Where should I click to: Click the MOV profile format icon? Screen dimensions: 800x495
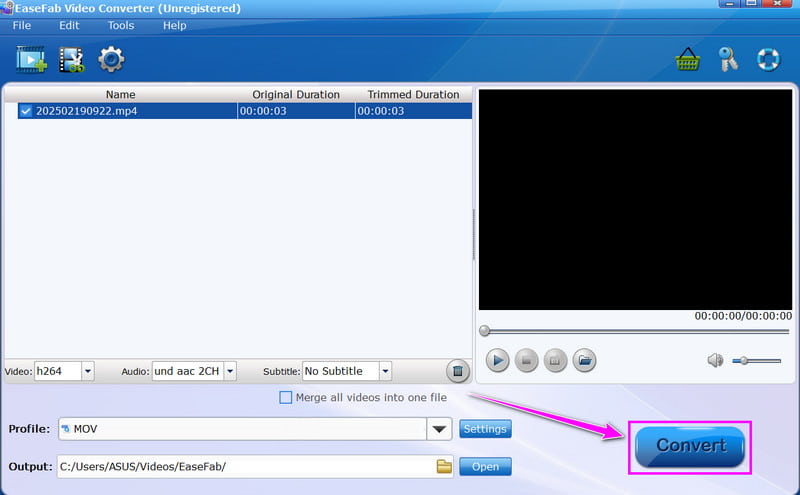point(65,429)
